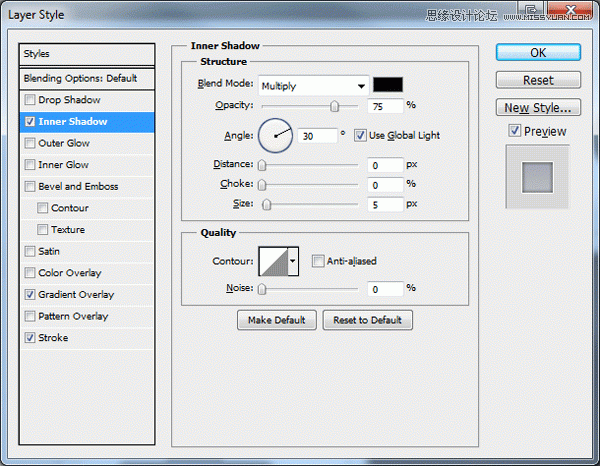Click the Distance value field
This screenshot has height=466, width=600.
click(x=385, y=165)
